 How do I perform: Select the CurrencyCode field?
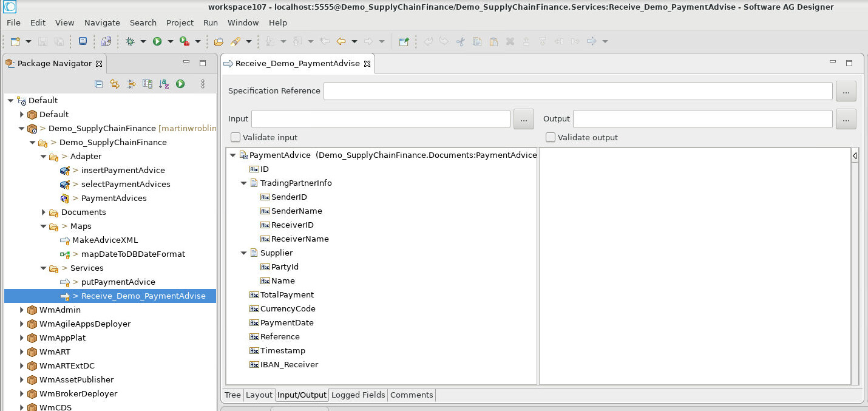click(x=288, y=309)
